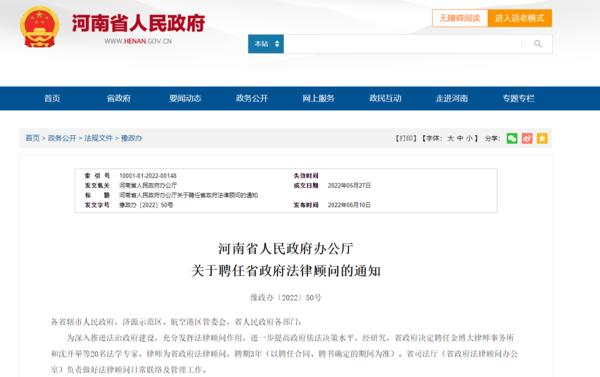Set font size to 中
Viewport: 600px width, 377px height.
point(460,138)
